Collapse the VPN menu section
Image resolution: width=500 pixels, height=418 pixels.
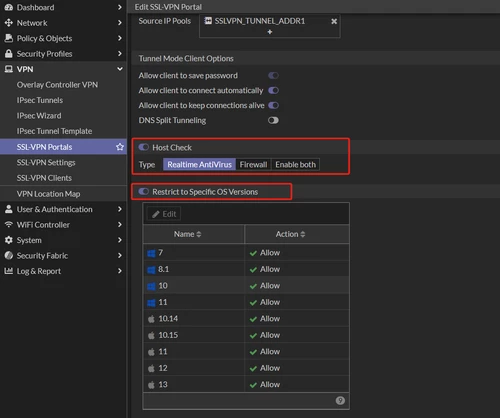coord(120,69)
